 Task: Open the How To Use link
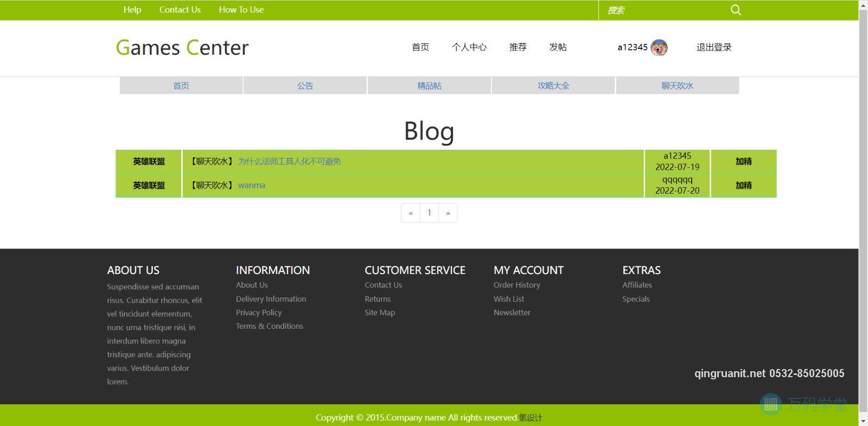click(241, 10)
